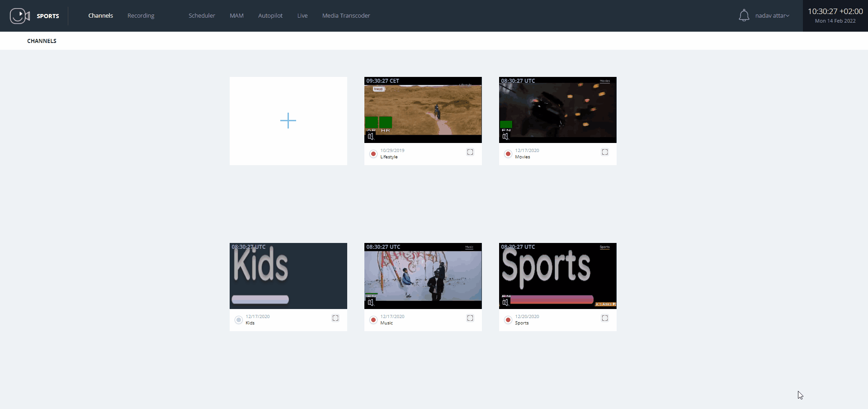Screen dimensions: 868x409
Task: Toggle recording on the Movies channel
Action: tap(508, 154)
